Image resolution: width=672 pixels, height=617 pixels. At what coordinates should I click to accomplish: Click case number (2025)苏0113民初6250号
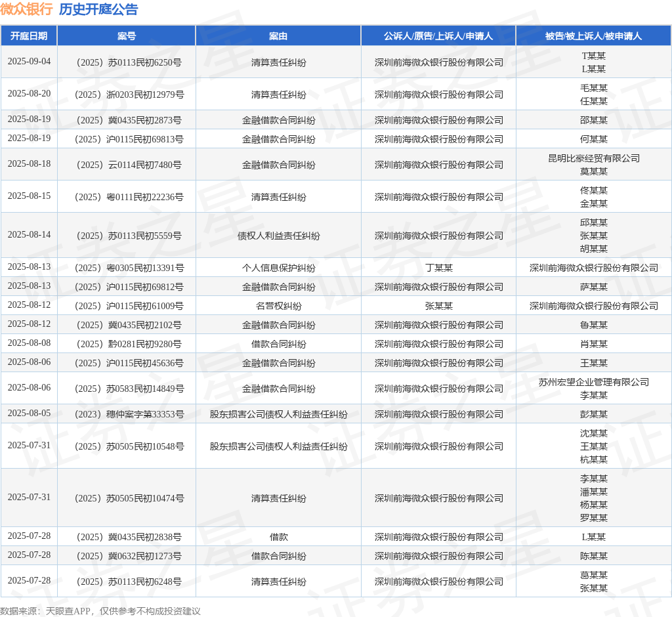(x=129, y=62)
